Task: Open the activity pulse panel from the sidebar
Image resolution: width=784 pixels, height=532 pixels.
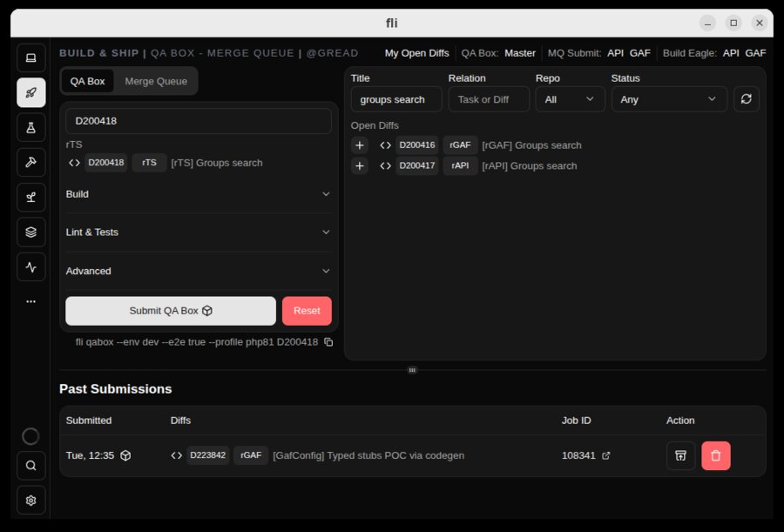Action: pyautogui.click(x=30, y=266)
